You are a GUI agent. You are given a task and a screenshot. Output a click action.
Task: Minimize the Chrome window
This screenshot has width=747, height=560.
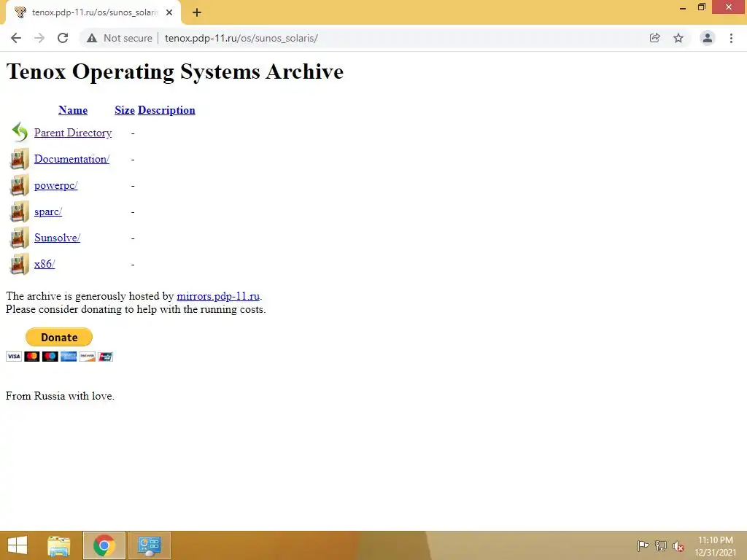point(683,7)
